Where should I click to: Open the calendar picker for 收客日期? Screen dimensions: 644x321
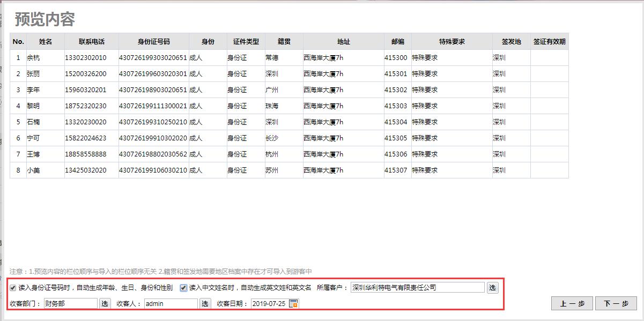point(293,304)
